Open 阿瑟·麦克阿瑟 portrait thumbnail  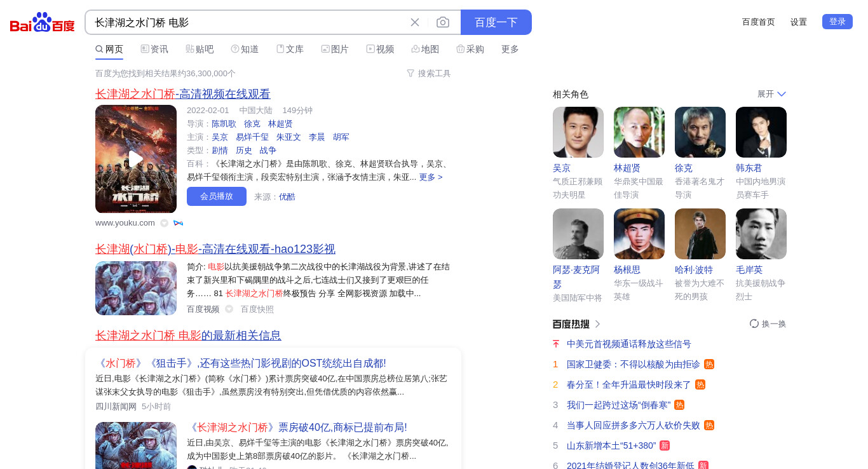click(578, 234)
